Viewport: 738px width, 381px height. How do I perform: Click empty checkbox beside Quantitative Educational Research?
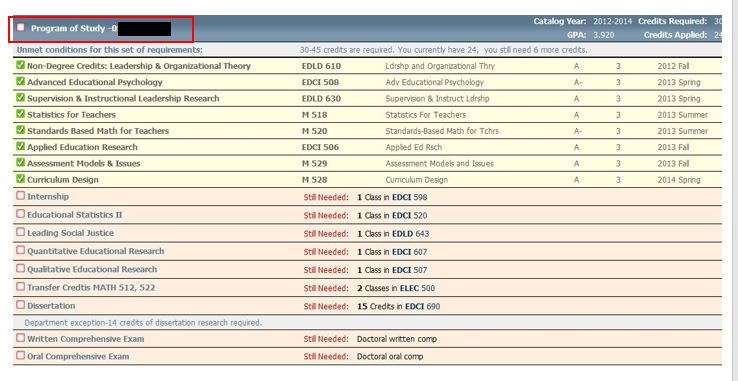[20, 250]
